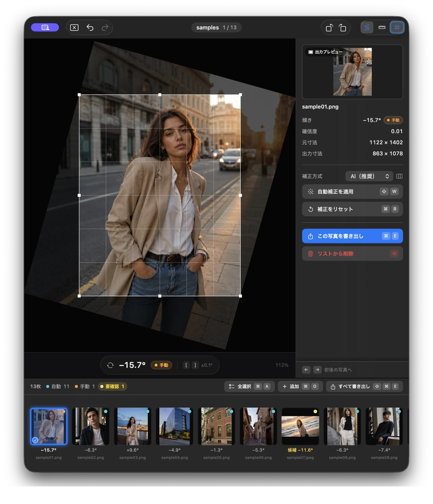Viewport: 433px width, 504px height.
Task: Select sample08.png thumbnail
Action: 342,426
